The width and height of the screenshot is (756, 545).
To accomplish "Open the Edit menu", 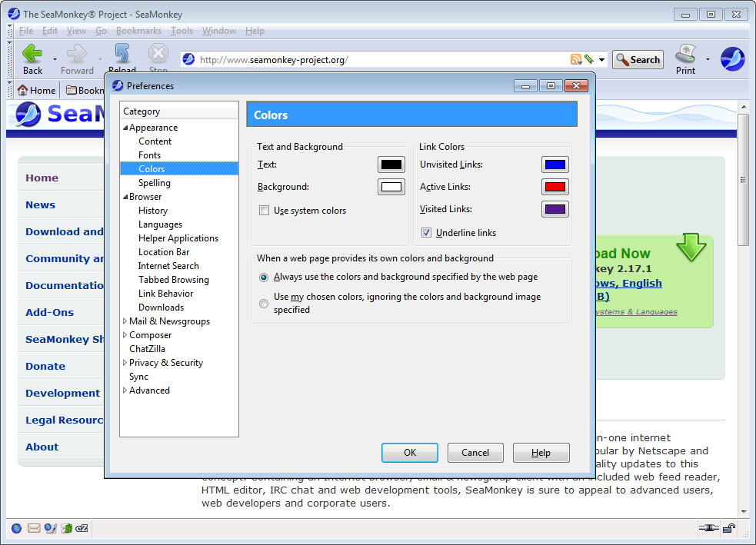I will [x=50, y=31].
